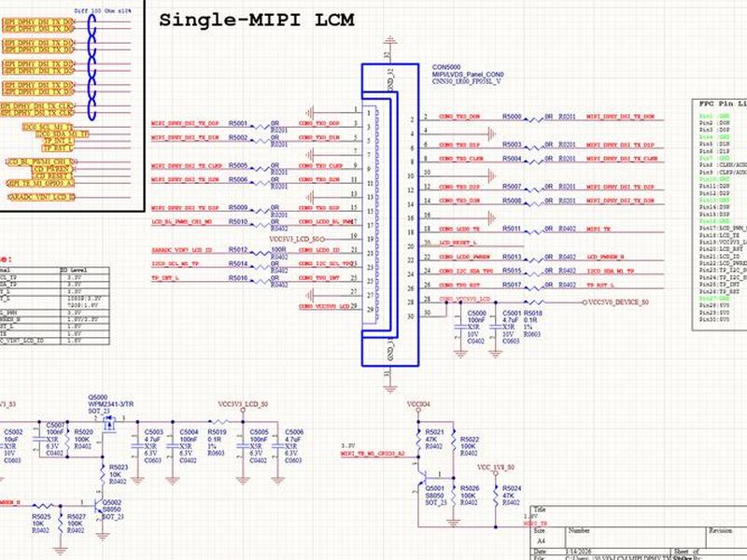
Task: Select capacitor C5003 symbol
Action: click(x=137, y=446)
